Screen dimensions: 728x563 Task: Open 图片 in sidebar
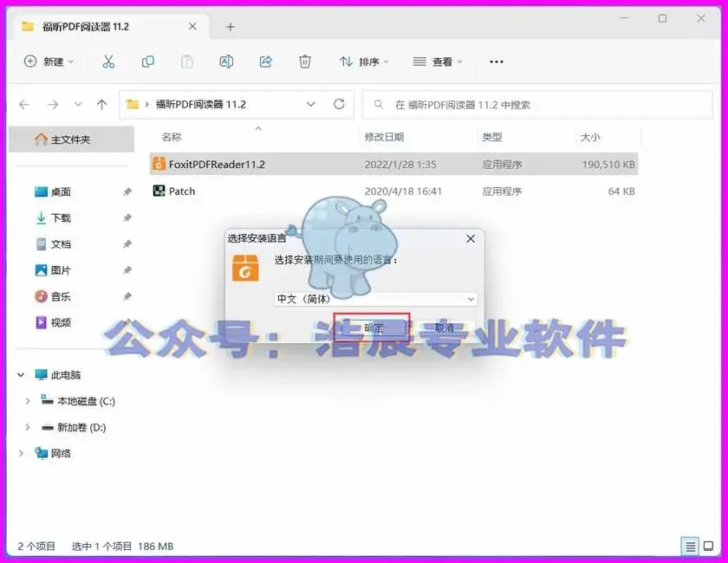pos(61,270)
